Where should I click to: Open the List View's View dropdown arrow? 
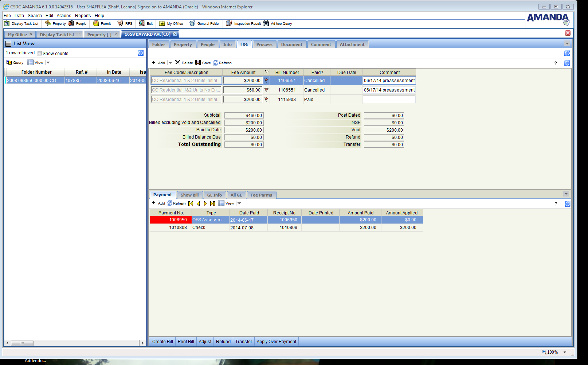click(x=48, y=63)
